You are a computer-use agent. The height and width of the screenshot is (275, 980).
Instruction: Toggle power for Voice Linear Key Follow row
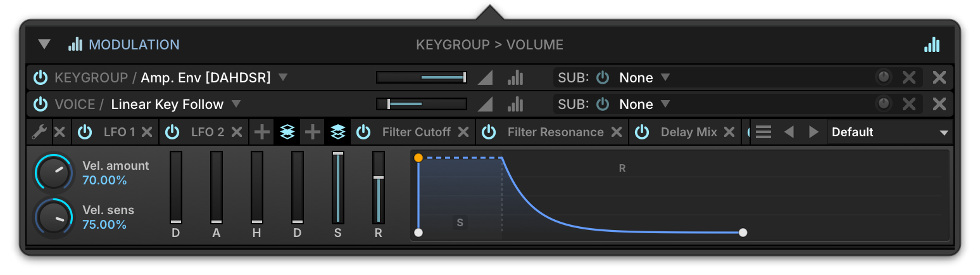coord(41,104)
